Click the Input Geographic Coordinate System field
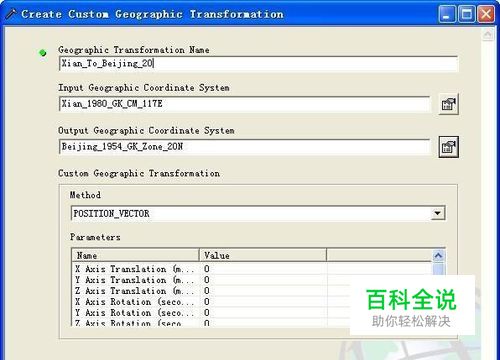 pyautogui.click(x=244, y=104)
